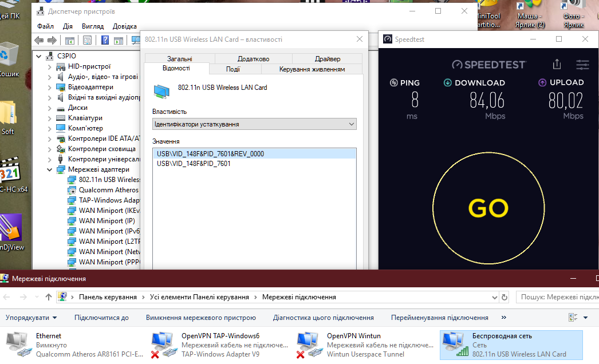Screen dimensions: 599x364
Task: Switch to the Драйвер tab
Action: pos(328,59)
